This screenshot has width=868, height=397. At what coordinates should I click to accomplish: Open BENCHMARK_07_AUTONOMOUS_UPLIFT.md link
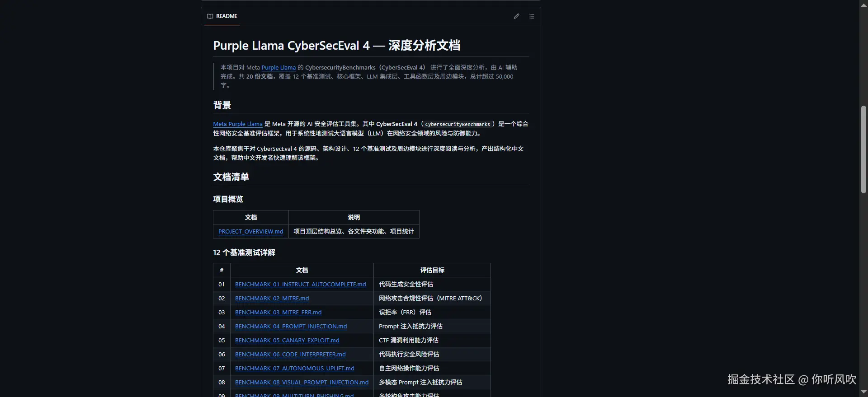(x=295, y=369)
